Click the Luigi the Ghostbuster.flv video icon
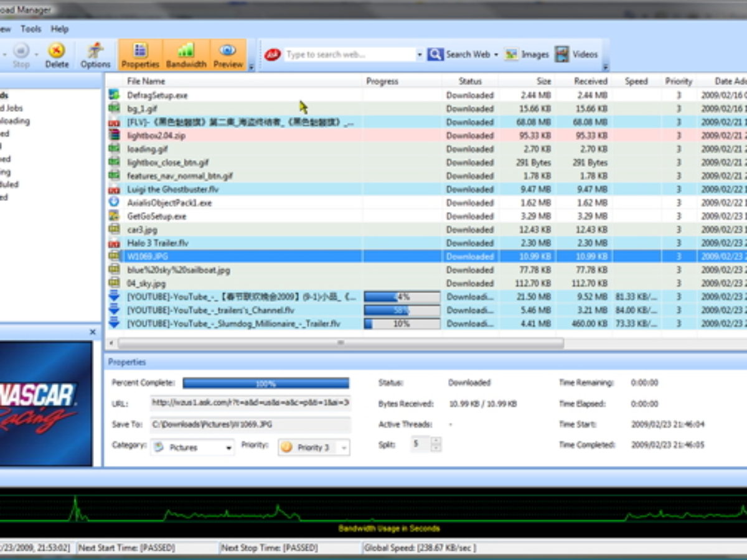 114,189
